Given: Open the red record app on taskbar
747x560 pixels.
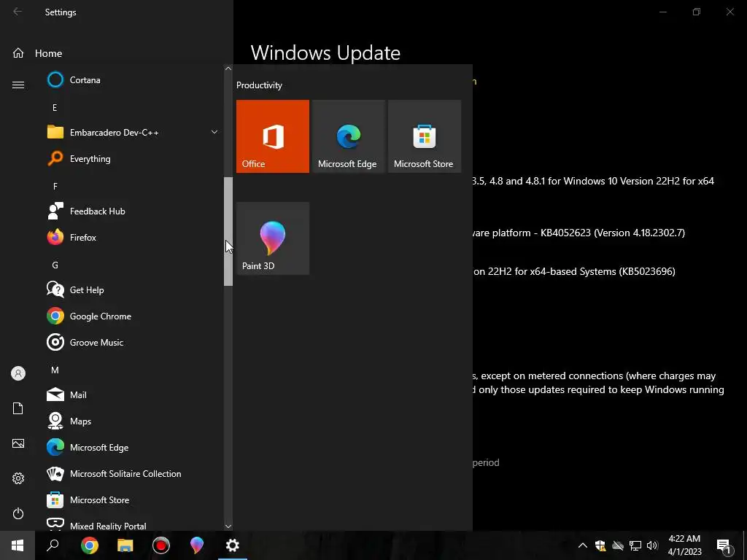Looking at the screenshot, I should pyautogui.click(x=161, y=545).
